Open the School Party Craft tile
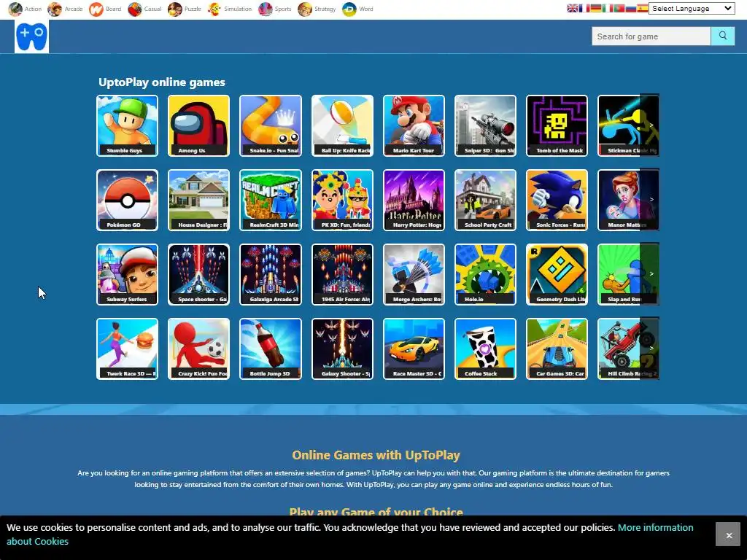Image resolution: width=747 pixels, height=560 pixels. tap(485, 200)
